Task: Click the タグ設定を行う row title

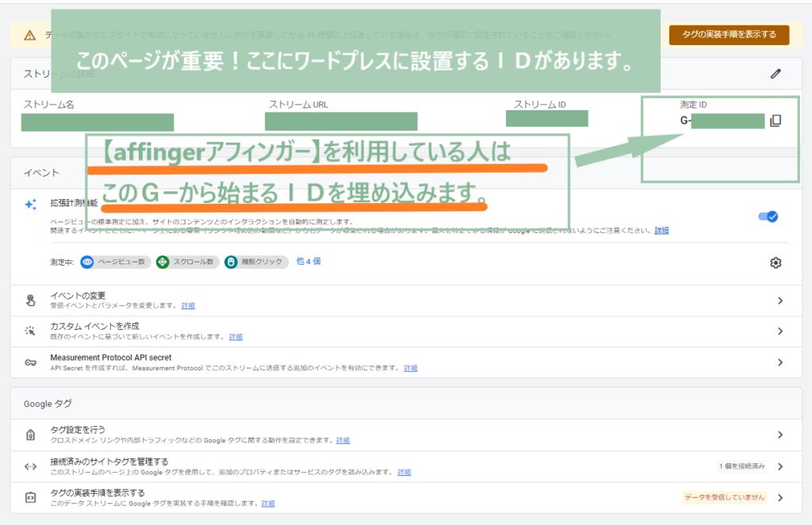Action: tap(78, 430)
